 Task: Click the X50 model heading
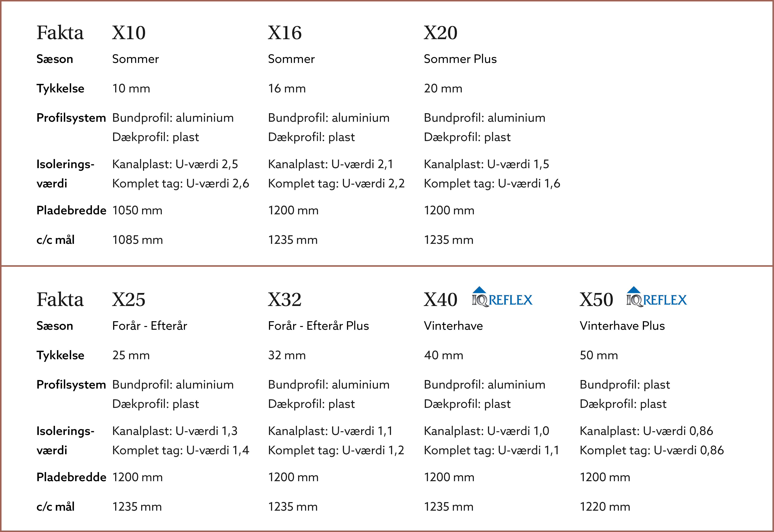click(596, 299)
